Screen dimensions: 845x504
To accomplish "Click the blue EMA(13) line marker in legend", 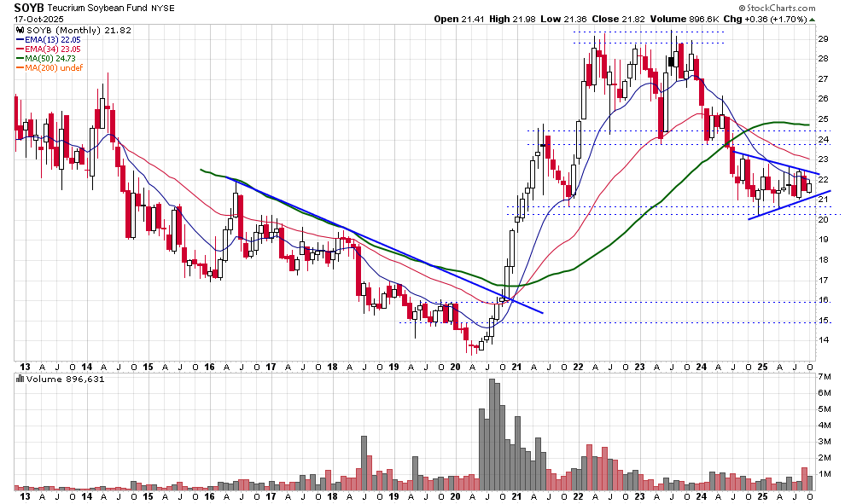I will click(x=20, y=40).
